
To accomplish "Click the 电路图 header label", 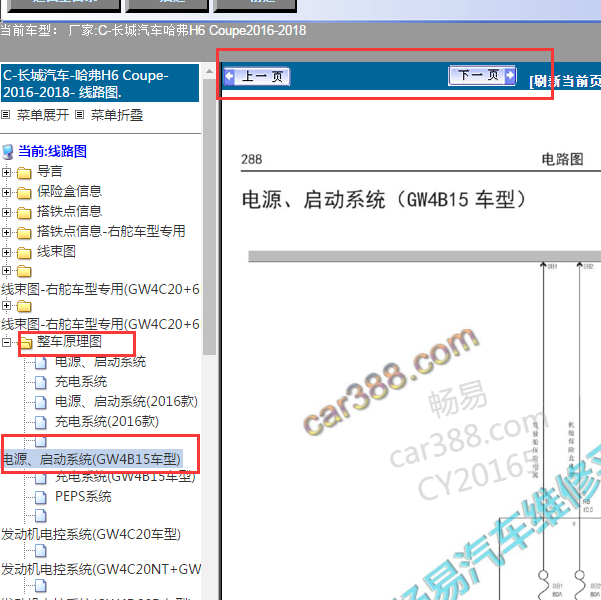I will pyautogui.click(x=562, y=159).
